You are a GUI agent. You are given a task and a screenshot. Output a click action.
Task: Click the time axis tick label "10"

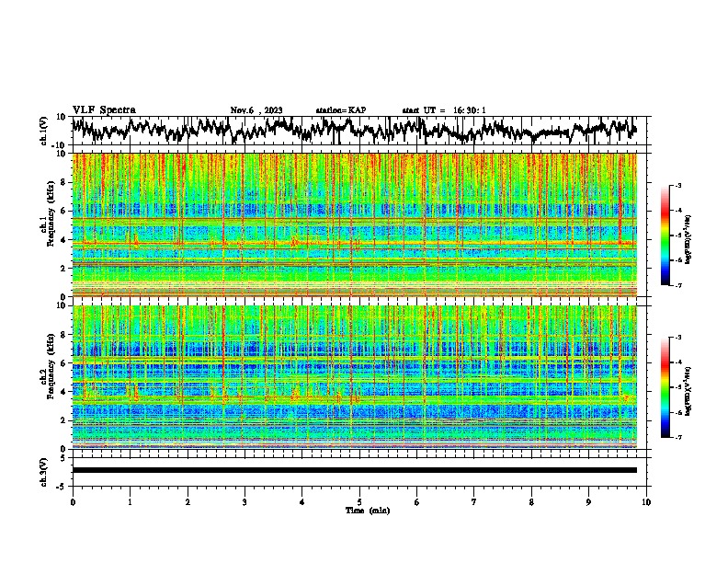click(646, 502)
